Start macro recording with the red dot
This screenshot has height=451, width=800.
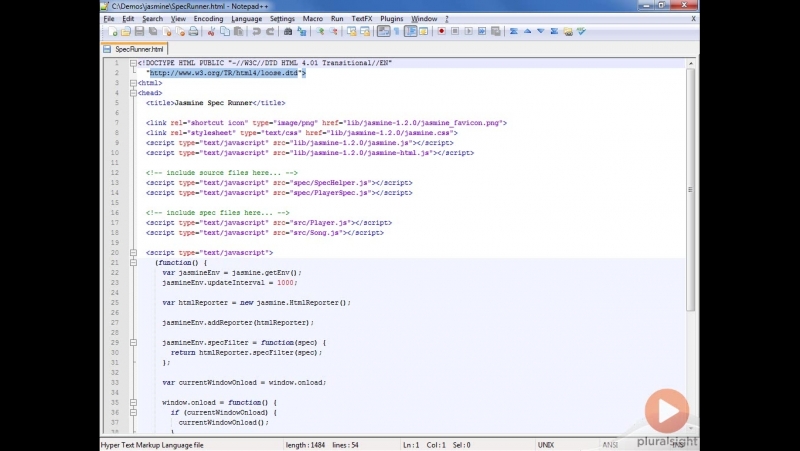(441, 32)
